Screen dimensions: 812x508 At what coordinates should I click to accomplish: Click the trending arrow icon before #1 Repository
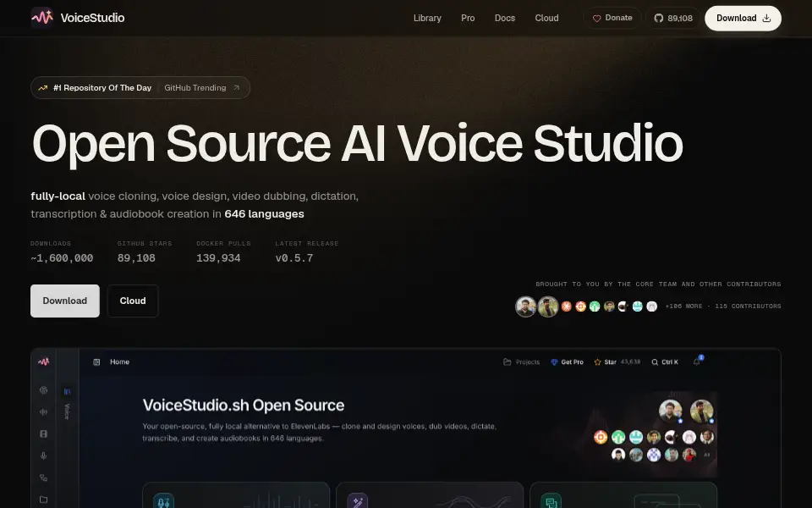(x=43, y=88)
